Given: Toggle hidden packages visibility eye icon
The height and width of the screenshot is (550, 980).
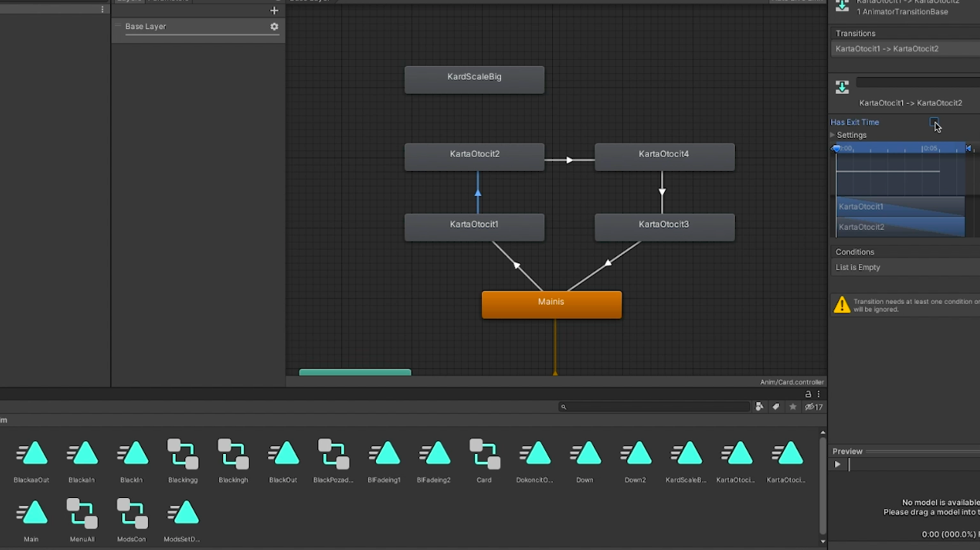Looking at the screenshot, I should point(814,407).
